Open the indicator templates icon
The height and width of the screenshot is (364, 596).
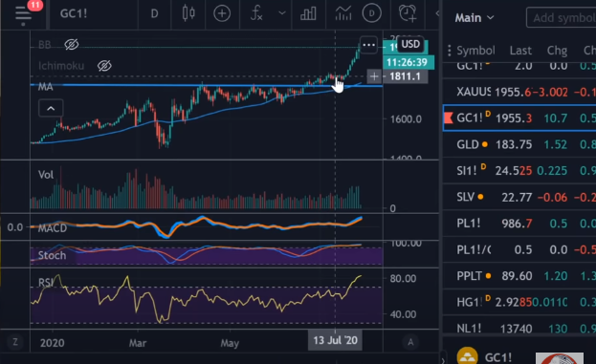[x=342, y=13]
